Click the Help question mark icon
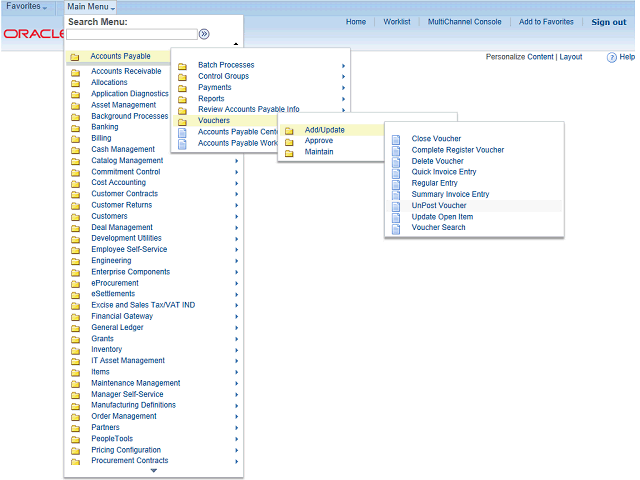The height and width of the screenshot is (480, 640). tap(612, 58)
